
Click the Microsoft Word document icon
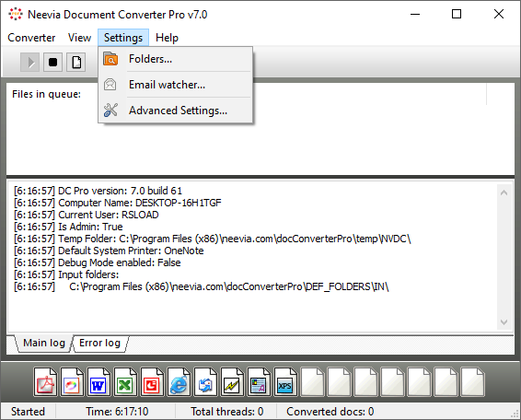point(98,381)
